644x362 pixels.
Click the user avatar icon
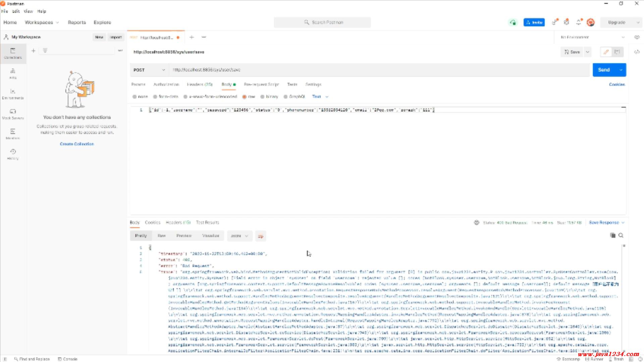tap(591, 22)
